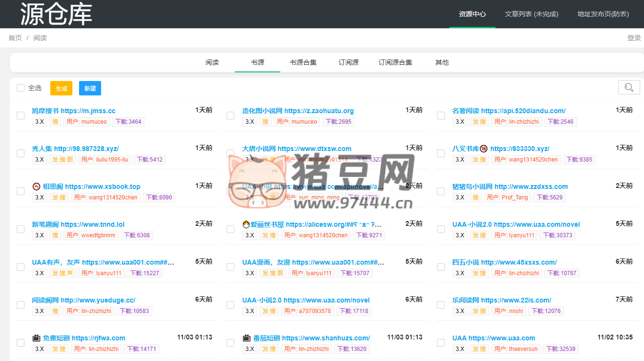Tick the 阅读阁网 row checkbox
644x361 pixels.
pos(21,305)
